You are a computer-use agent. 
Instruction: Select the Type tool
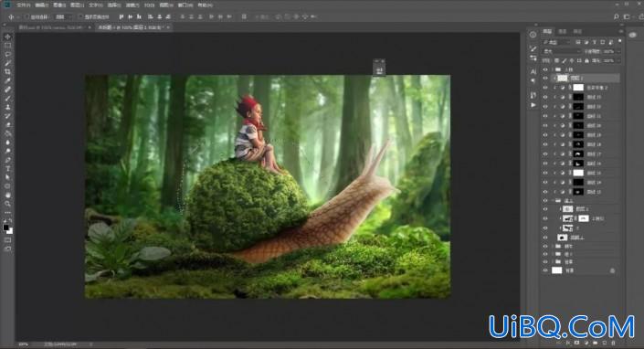point(8,169)
